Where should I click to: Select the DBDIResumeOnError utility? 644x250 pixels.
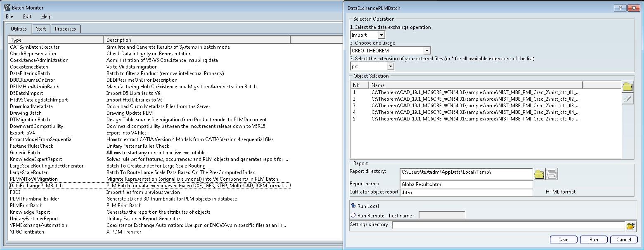[32, 80]
